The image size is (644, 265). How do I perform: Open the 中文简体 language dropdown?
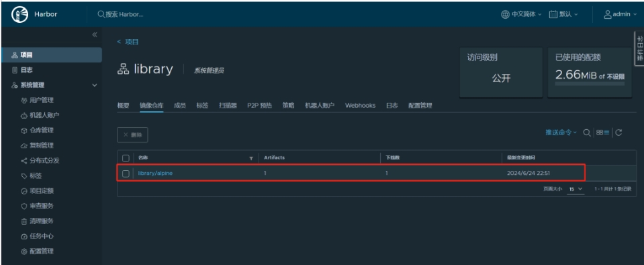pyautogui.click(x=521, y=14)
